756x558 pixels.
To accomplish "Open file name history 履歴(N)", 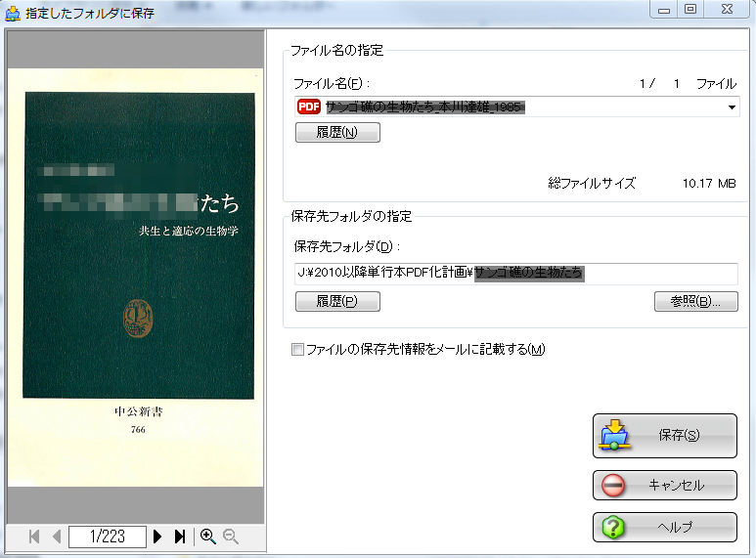I will [x=337, y=132].
